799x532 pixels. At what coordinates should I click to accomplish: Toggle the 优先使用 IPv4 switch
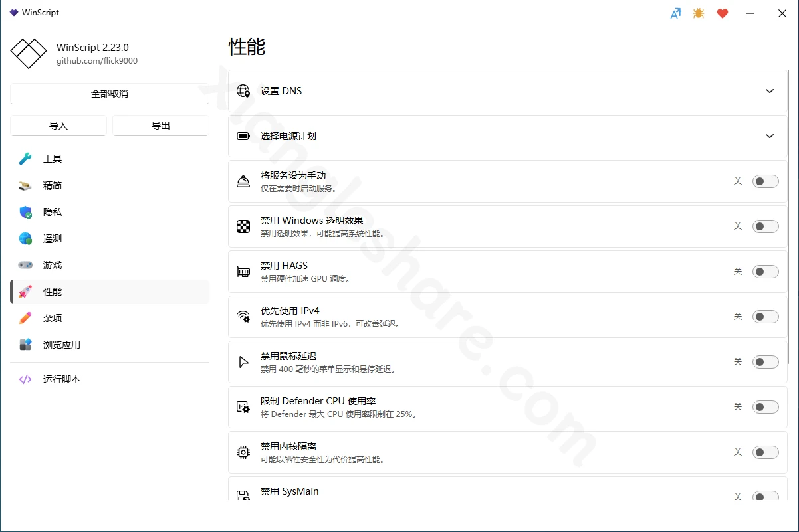pos(765,317)
